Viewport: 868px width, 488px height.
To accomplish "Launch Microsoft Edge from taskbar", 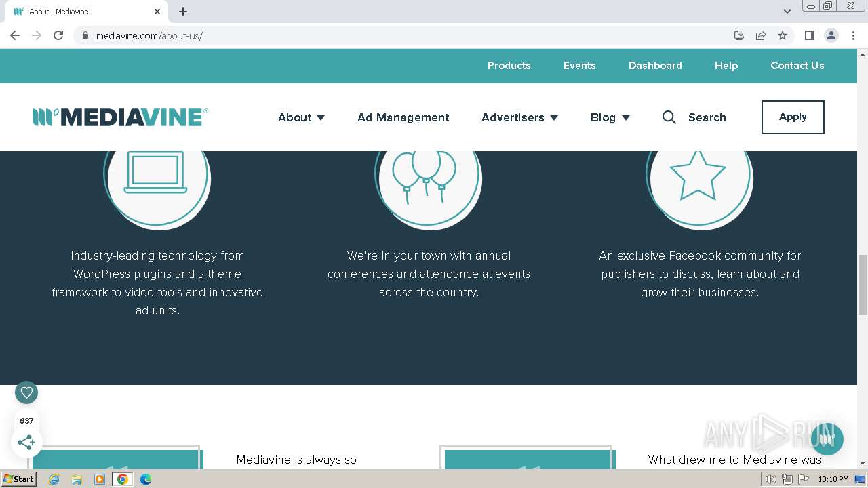I will tap(146, 479).
